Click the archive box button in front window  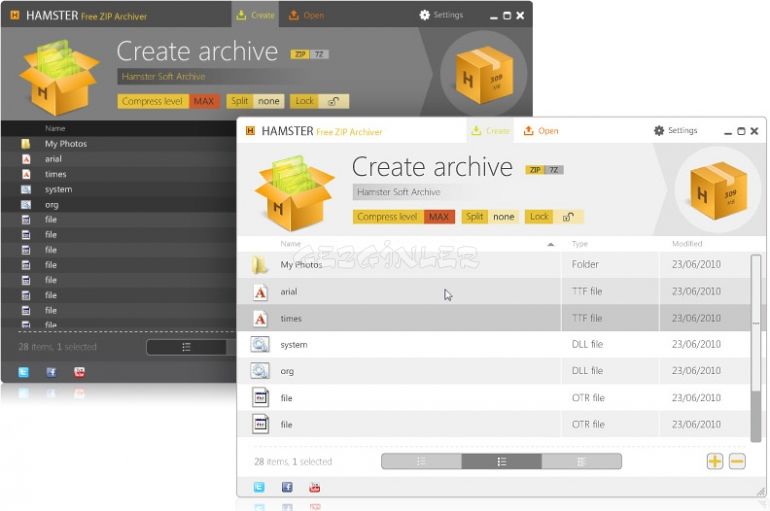click(718, 191)
